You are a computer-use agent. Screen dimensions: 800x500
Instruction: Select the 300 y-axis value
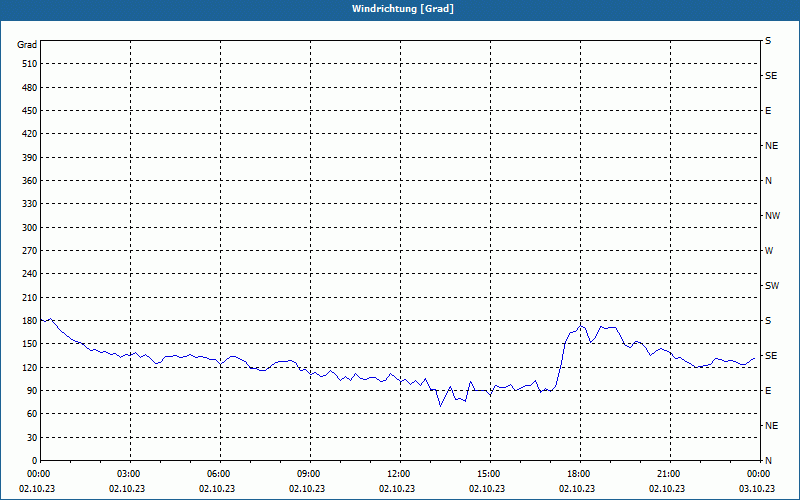coord(30,228)
